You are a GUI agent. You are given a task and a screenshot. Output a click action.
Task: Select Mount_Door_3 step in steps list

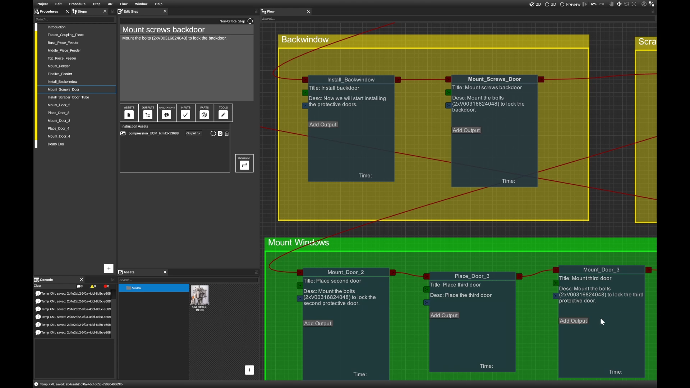76,121
